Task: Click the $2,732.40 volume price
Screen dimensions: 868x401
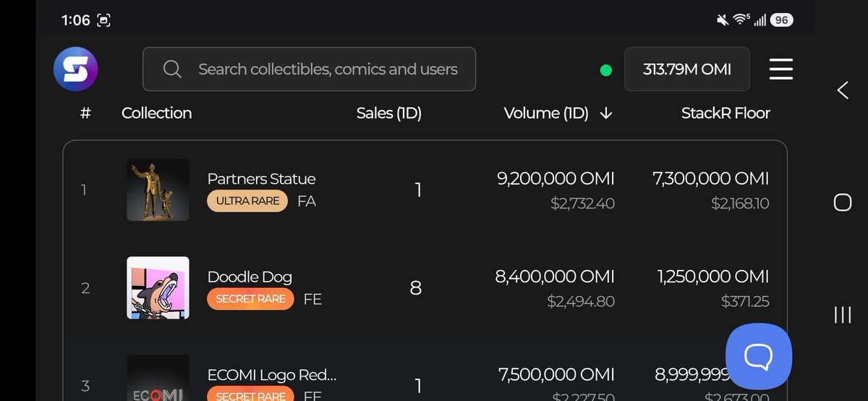Action: 582,203
